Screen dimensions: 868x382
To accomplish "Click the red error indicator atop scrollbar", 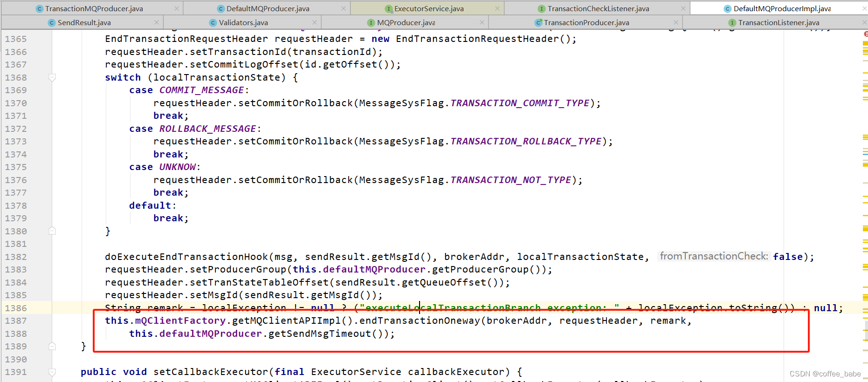I will pos(866,34).
